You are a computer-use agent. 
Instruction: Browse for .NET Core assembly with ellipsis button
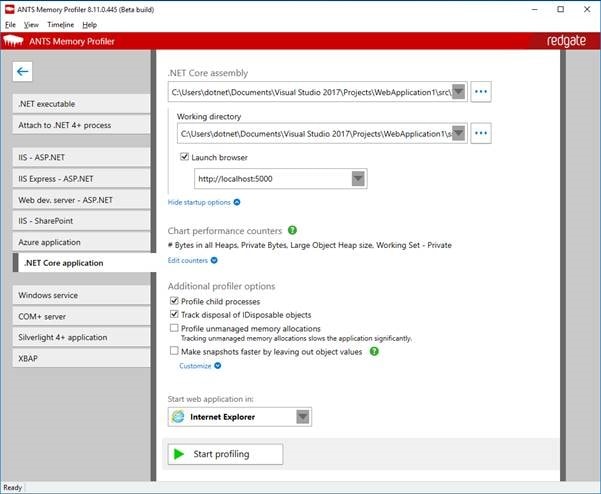[481, 92]
